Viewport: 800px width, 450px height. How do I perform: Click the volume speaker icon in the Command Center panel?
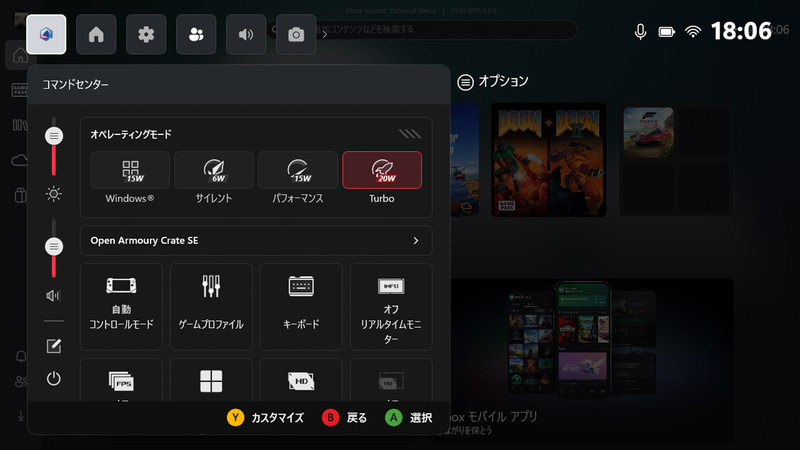[53, 295]
